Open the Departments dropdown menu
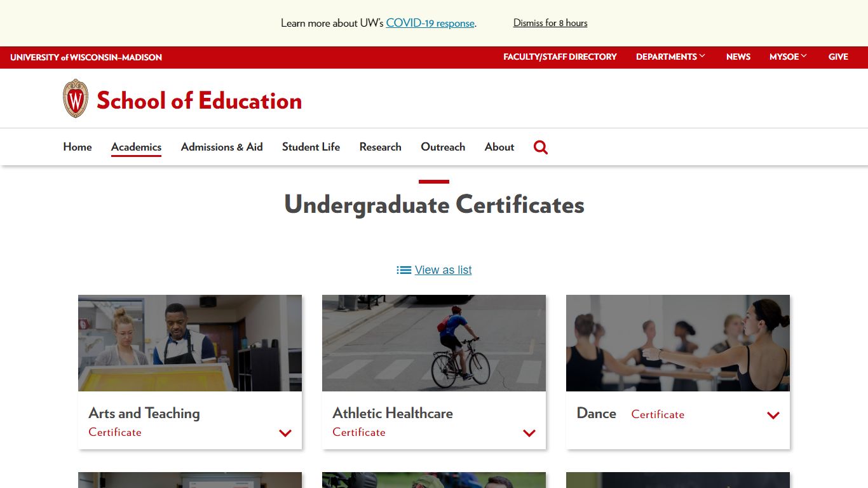868x488 pixels. [x=670, y=57]
